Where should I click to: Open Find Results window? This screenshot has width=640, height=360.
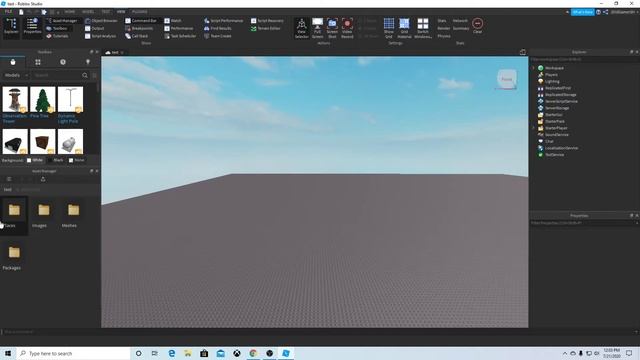218,28
